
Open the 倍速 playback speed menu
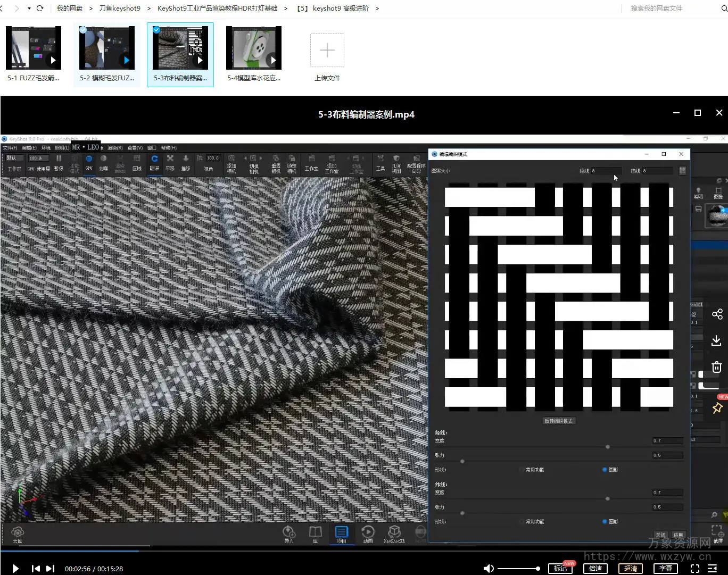(x=595, y=569)
